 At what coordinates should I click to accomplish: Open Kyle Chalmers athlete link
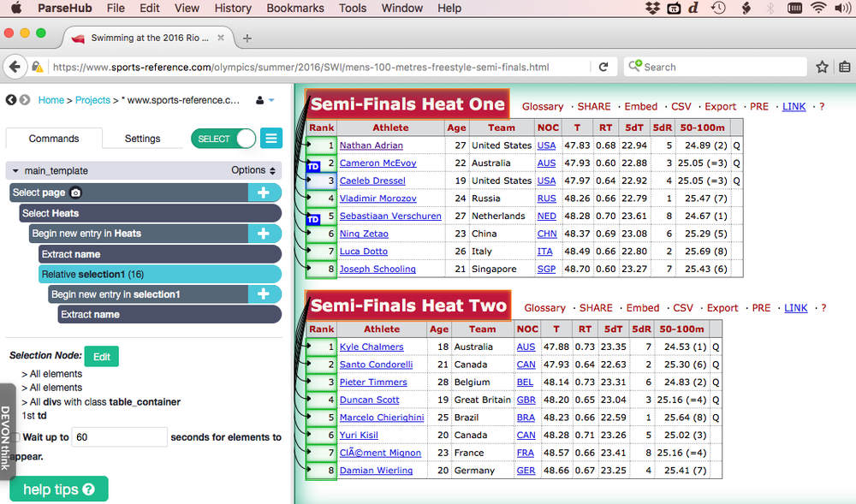373,347
